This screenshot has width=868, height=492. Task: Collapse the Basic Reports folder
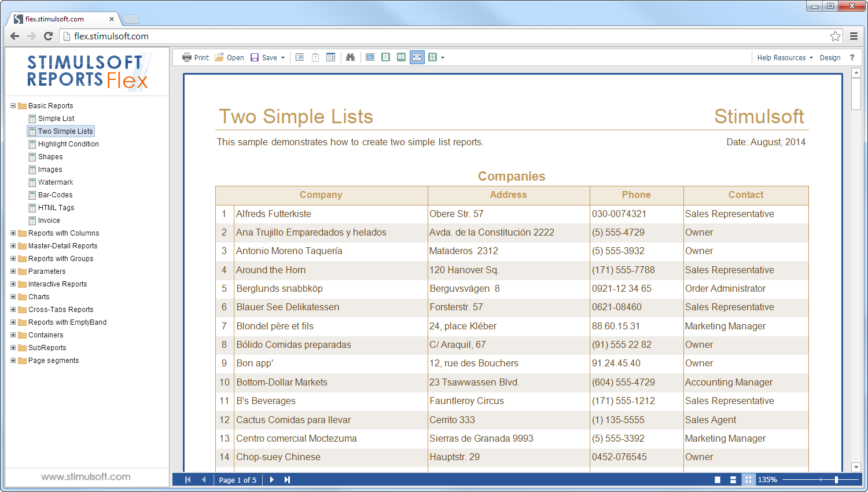pyautogui.click(x=13, y=106)
